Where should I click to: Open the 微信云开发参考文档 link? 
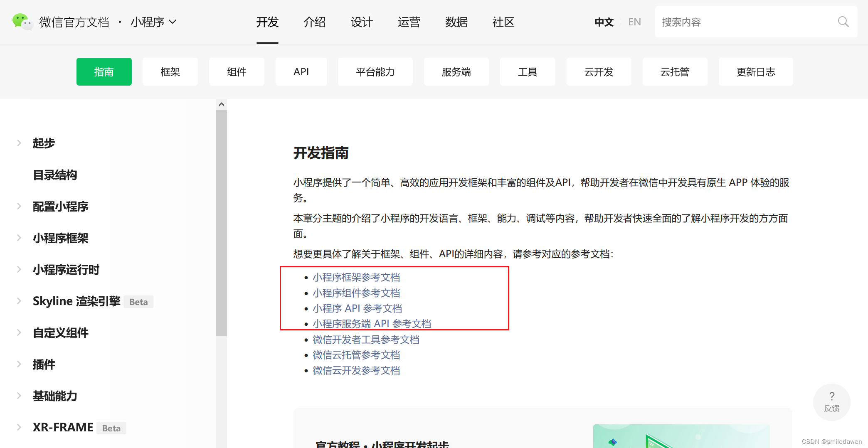356,370
